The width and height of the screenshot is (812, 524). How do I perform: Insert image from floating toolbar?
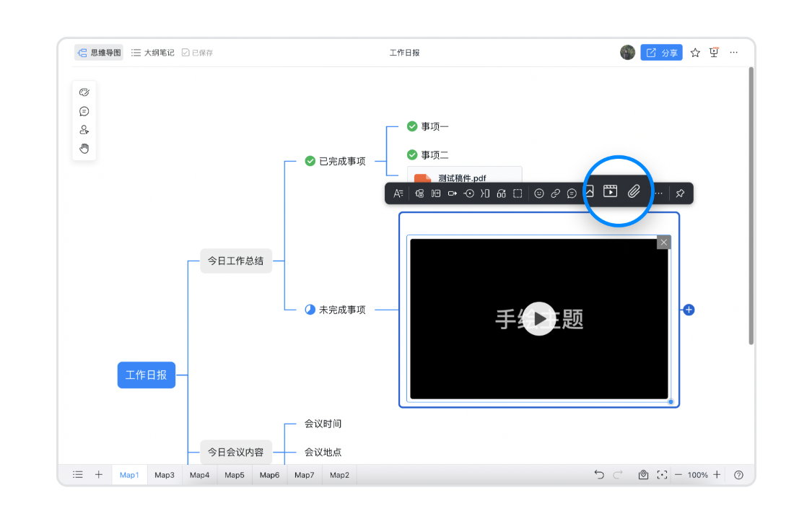coord(589,191)
